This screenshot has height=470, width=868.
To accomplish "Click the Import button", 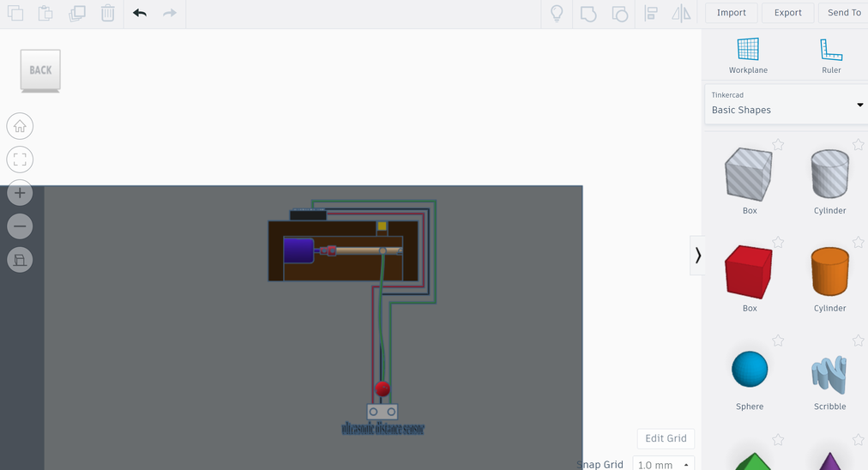I will tap(732, 13).
